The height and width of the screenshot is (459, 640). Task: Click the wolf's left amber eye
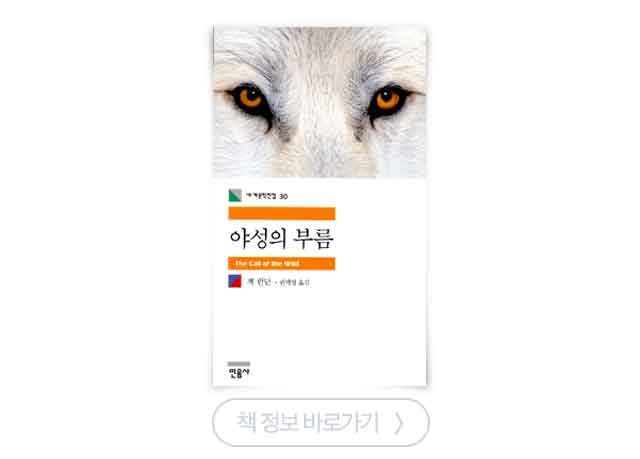click(x=251, y=99)
